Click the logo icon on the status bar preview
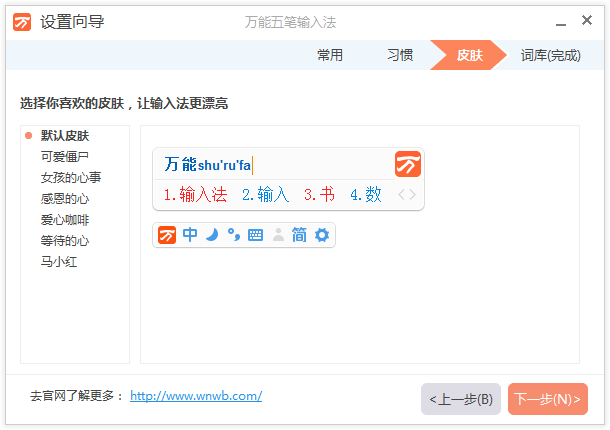 click(167, 235)
